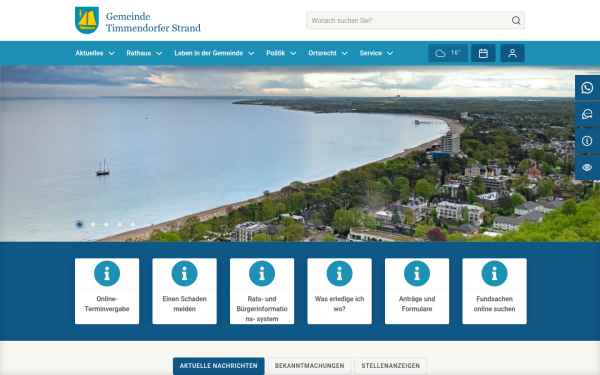Viewport: 600px width, 375px height.
Task: Open the Online-Terminvergabe tile
Action: 107,291
